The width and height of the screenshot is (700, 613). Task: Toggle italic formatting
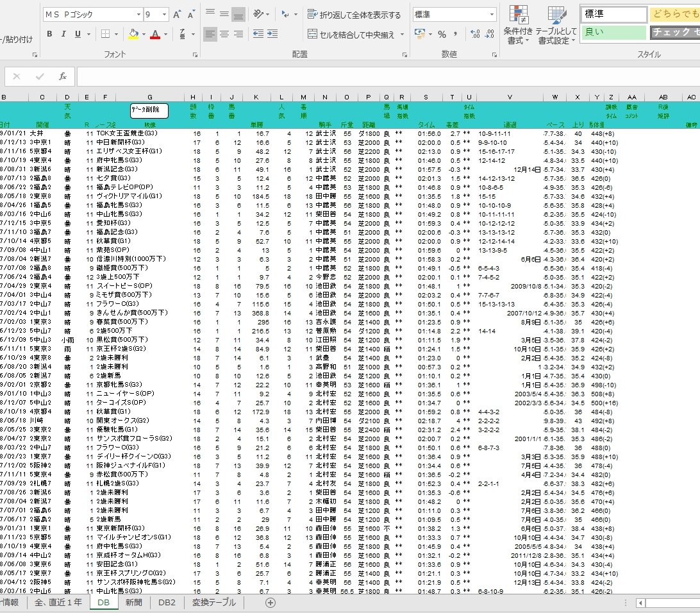pyautogui.click(x=63, y=34)
